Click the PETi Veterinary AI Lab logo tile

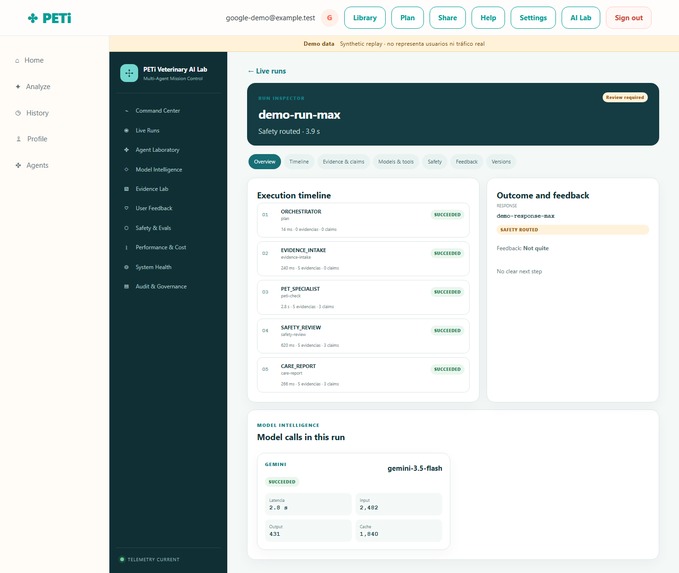(129, 73)
